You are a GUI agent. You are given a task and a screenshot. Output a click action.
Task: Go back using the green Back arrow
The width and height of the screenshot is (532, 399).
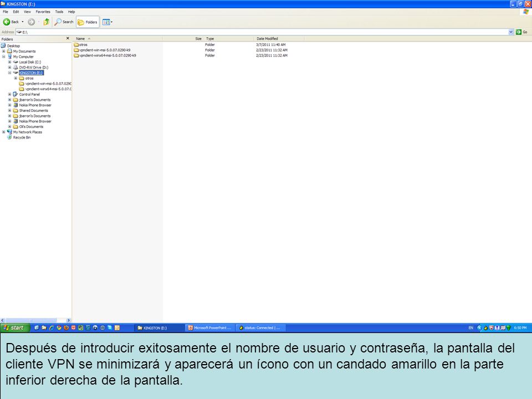[x=11, y=22]
